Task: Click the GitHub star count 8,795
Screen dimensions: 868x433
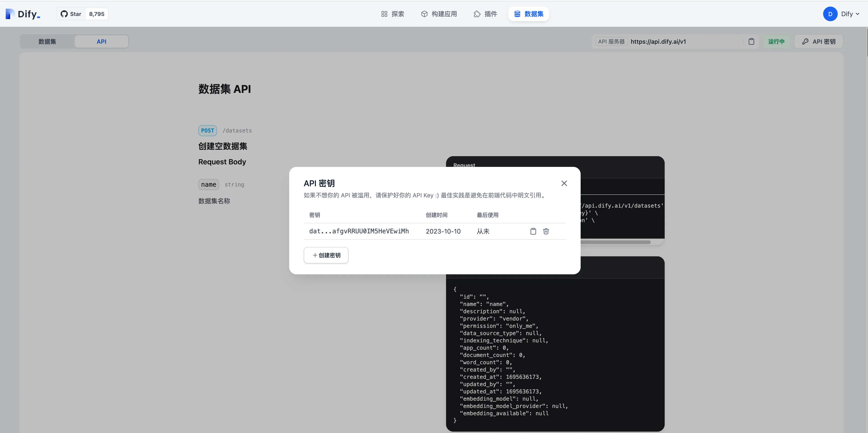Action: [97, 14]
